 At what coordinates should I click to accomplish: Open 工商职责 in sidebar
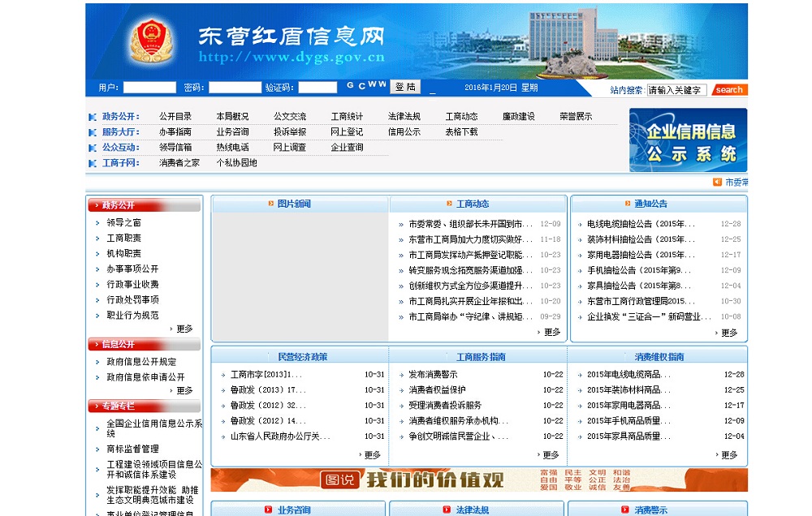coord(123,238)
